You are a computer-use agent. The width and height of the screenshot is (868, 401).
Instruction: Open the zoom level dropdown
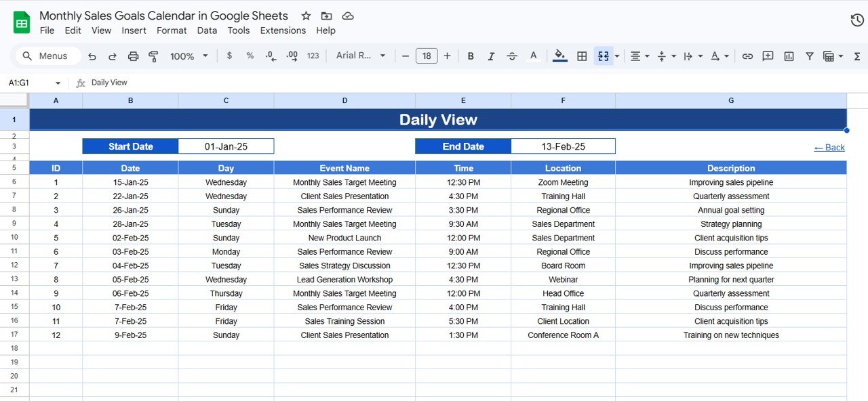189,56
